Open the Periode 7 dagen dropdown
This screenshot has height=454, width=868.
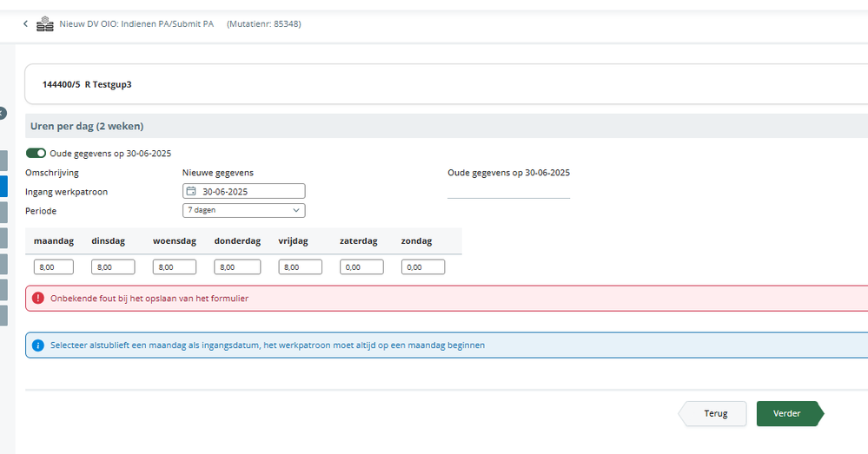243,210
